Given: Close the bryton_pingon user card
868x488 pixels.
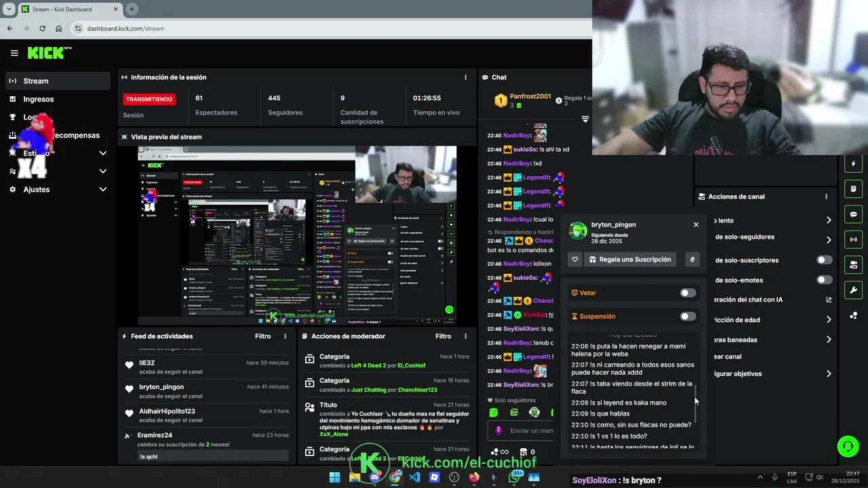Looking at the screenshot, I should 696,224.
